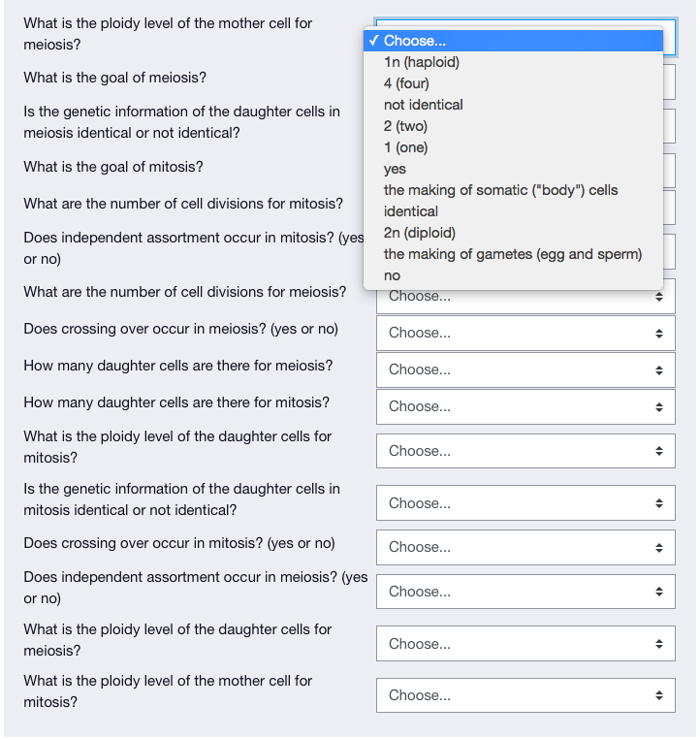Select 'the making of somatic ("body") cells'
This screenshot has width=700, height=738.
click(x=513, y=190)
